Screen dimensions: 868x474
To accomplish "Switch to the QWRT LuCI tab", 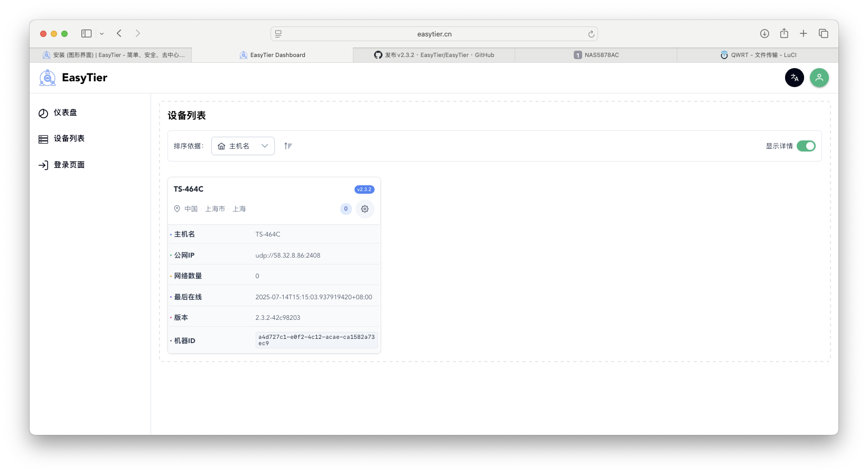I will (758, 55).
